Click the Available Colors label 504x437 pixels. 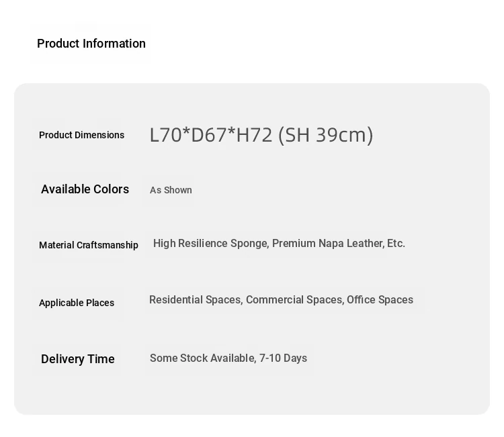point(85,189)
